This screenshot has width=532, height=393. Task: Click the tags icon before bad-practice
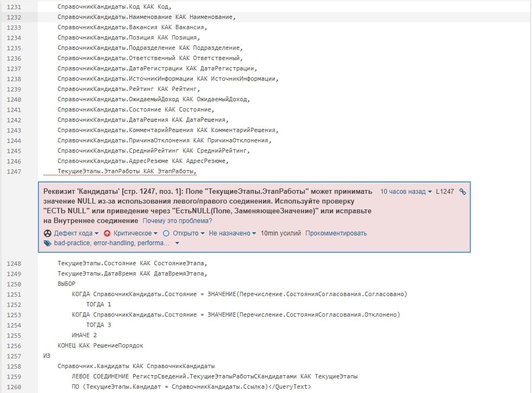pyautogui.click(x=48, y=243)
